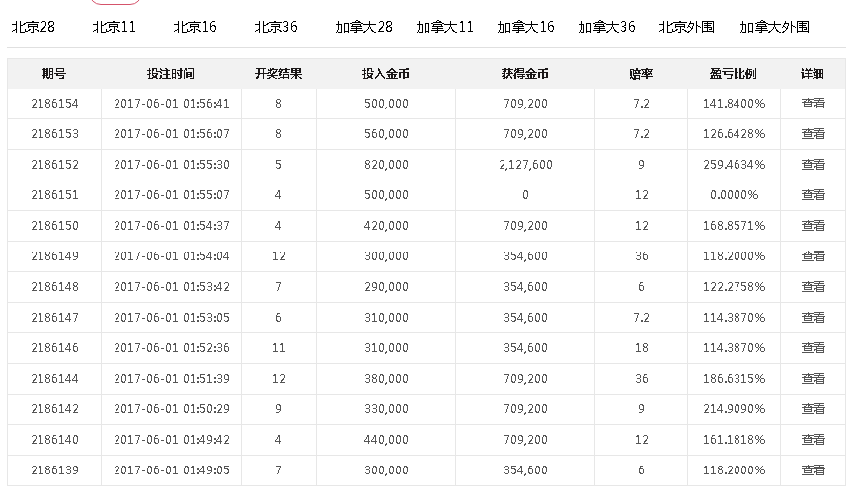Switch to the 加拿大28 tab
This screenshot has width=853, height=504.
point(363,27)
